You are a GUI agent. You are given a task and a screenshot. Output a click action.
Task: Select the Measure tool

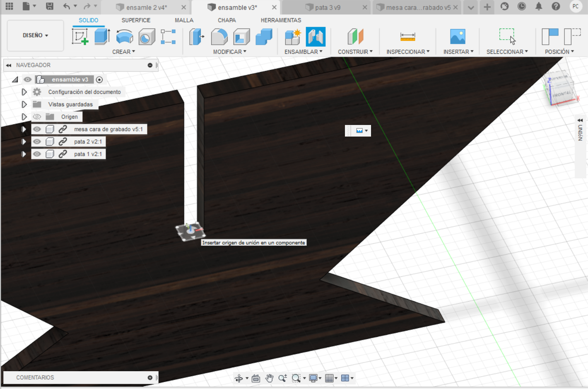pyautogui.click(x=408, y=37)
